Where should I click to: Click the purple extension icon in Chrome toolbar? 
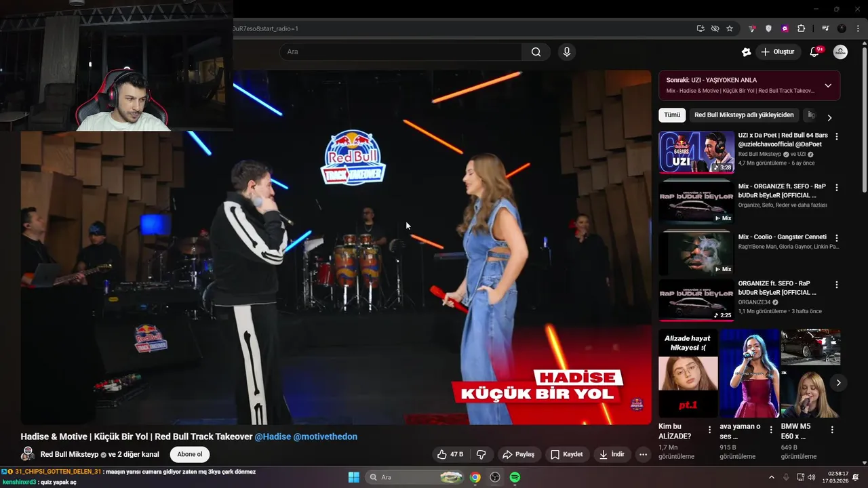tap(785, 28)
